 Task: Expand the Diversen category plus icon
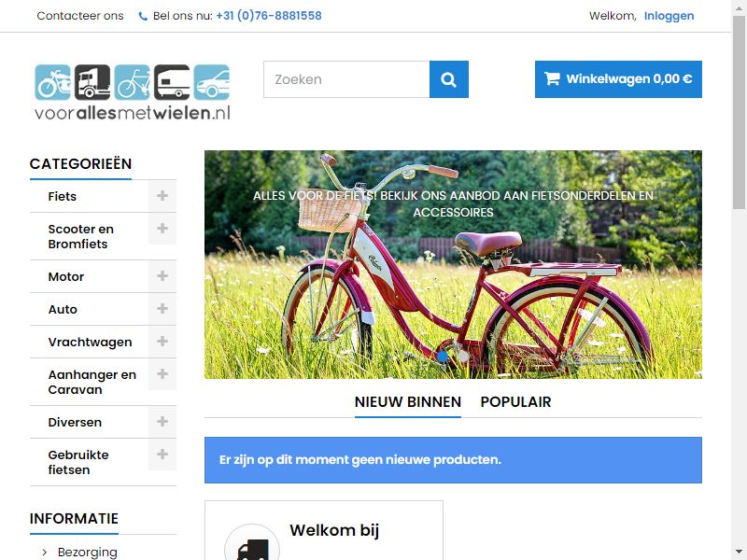pos(162,422)
